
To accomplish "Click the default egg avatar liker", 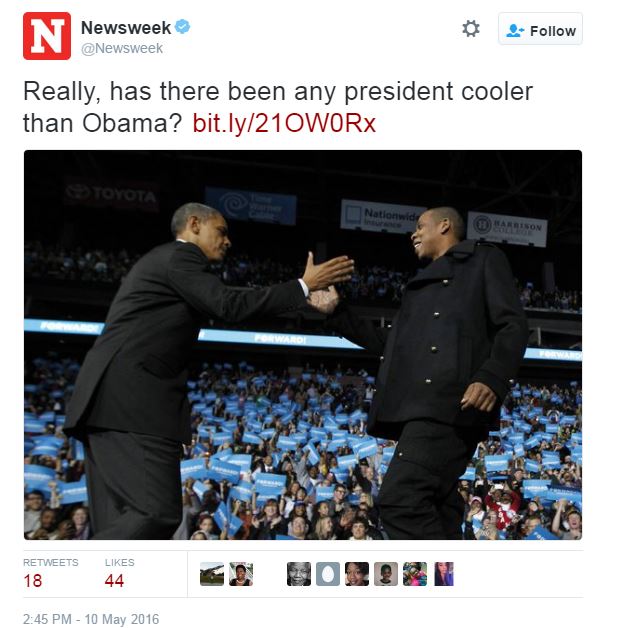I will coord(328,574).
